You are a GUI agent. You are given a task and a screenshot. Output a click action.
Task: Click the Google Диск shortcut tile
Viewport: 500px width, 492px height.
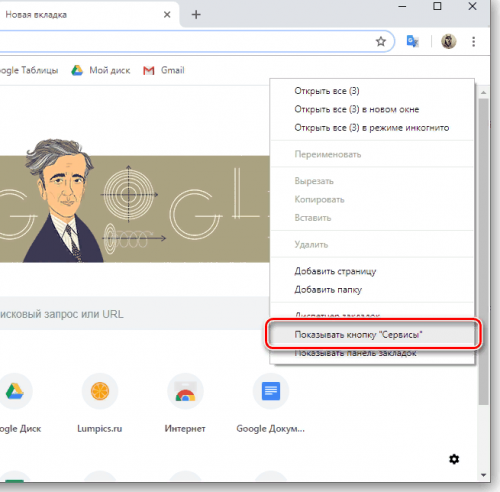click(x=15, y=403)
